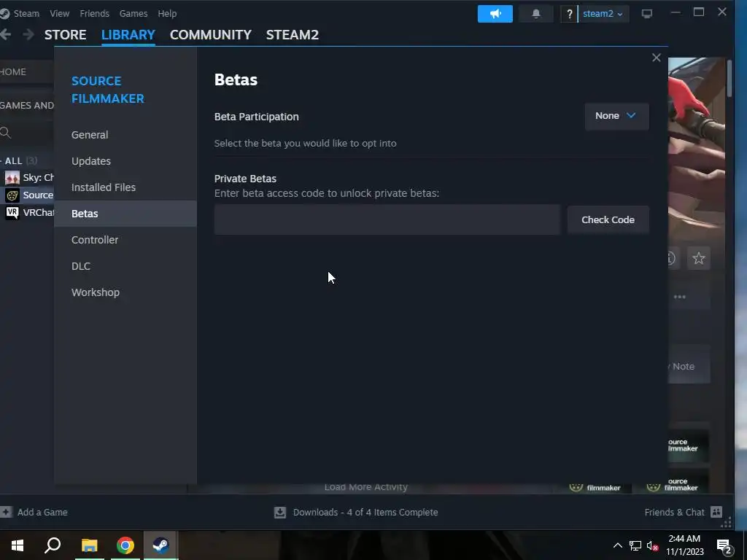747x560 pixels.
Task: Open Big Picture mode monitor icon
Action: click(x=646, y=14)
